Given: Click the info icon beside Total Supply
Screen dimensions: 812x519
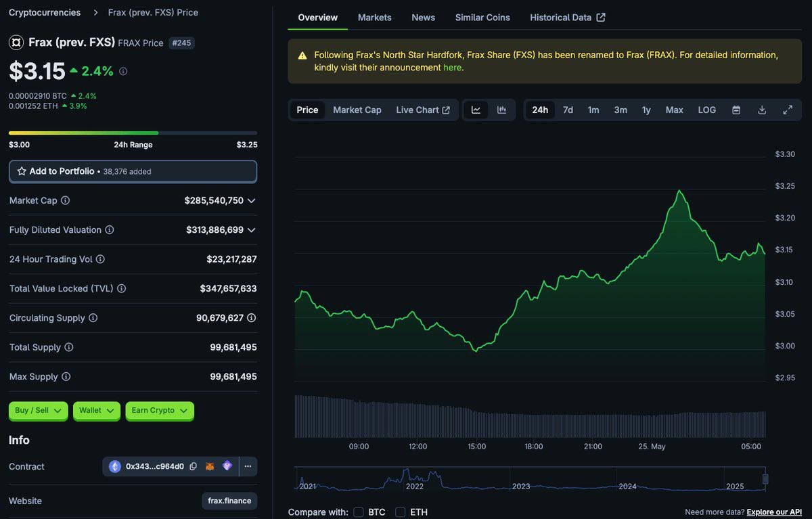Looking at the screenshot, I should point(68,347).
